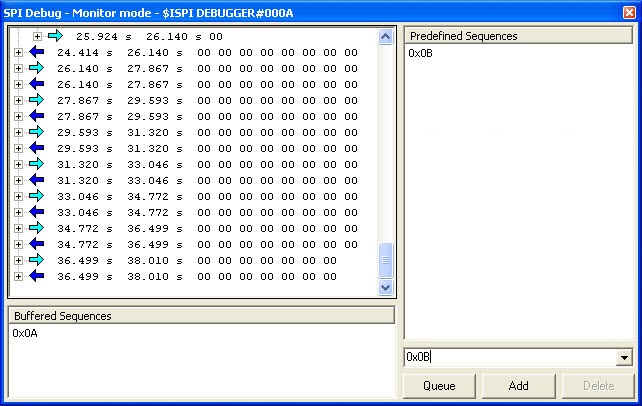Click the monitor list scrollbar thumb
Viewport: 642px width, 406px height.
(x=385, y=260)
